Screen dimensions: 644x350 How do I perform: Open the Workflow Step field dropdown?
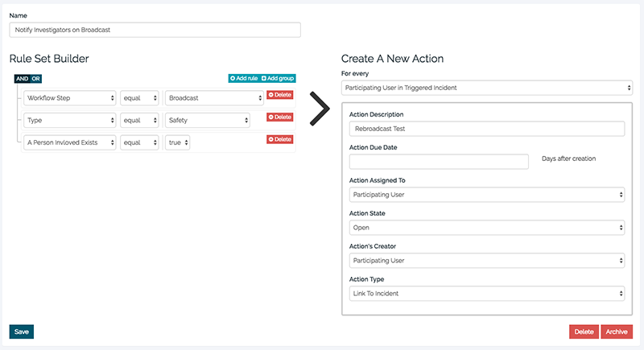(69, 98)
